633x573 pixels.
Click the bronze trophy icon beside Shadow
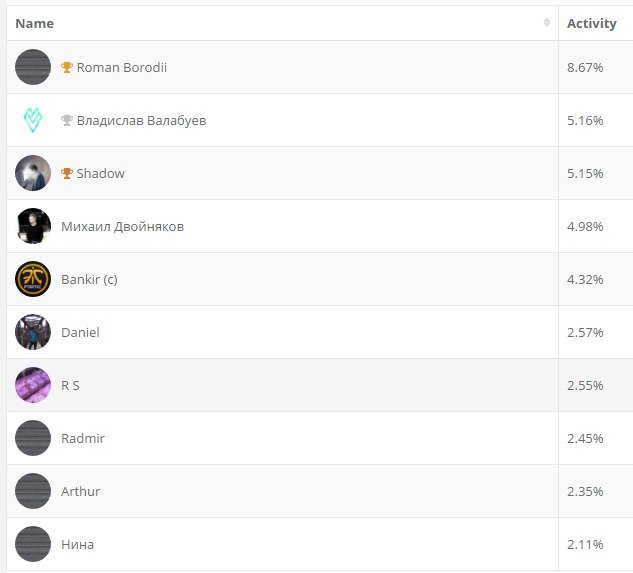(67, 174)
